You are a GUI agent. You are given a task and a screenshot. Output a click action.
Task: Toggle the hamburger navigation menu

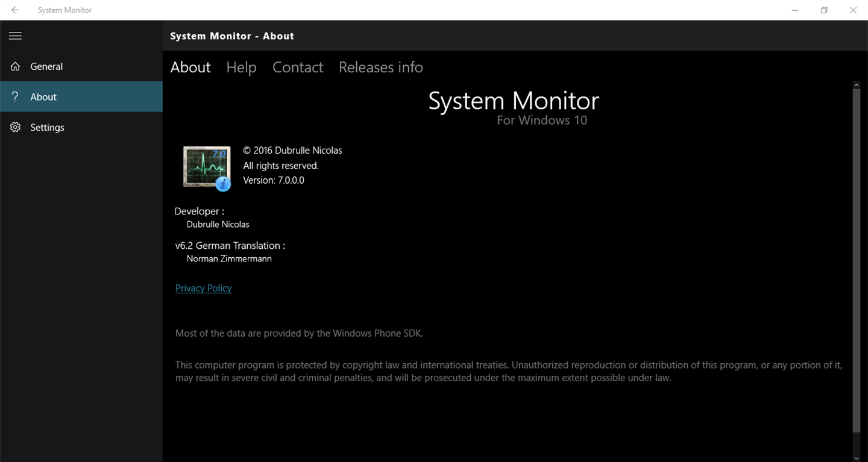click(15, 36)
